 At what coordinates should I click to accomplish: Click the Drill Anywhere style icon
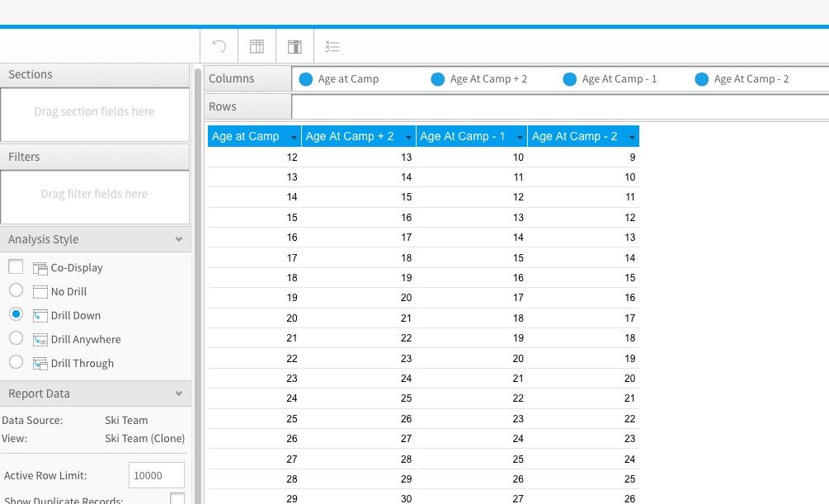[x=40, y=340]
